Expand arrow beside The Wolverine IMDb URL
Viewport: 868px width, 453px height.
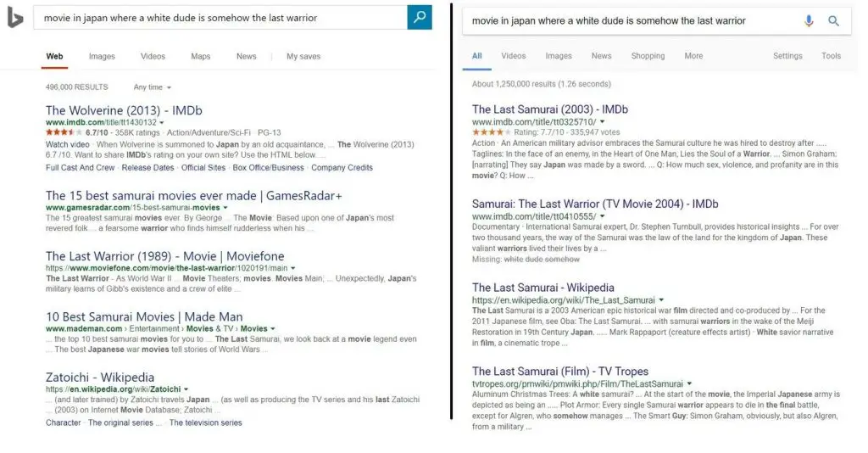click(161, 122)
